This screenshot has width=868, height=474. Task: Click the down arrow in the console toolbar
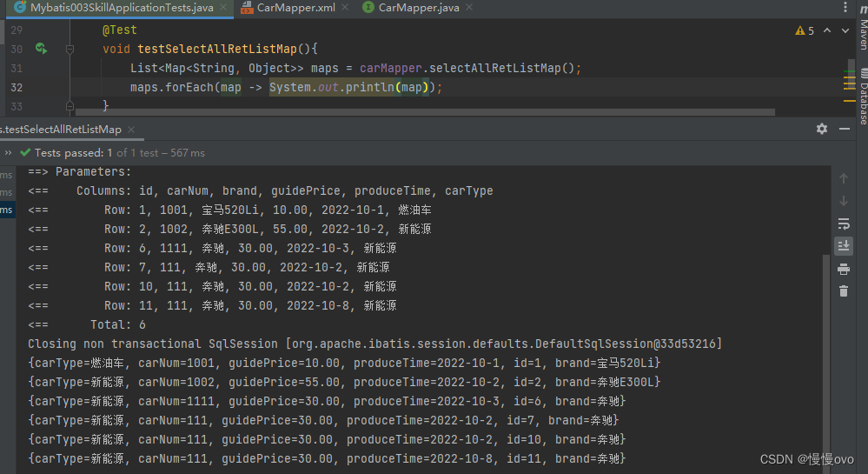[x=843, y=201]
